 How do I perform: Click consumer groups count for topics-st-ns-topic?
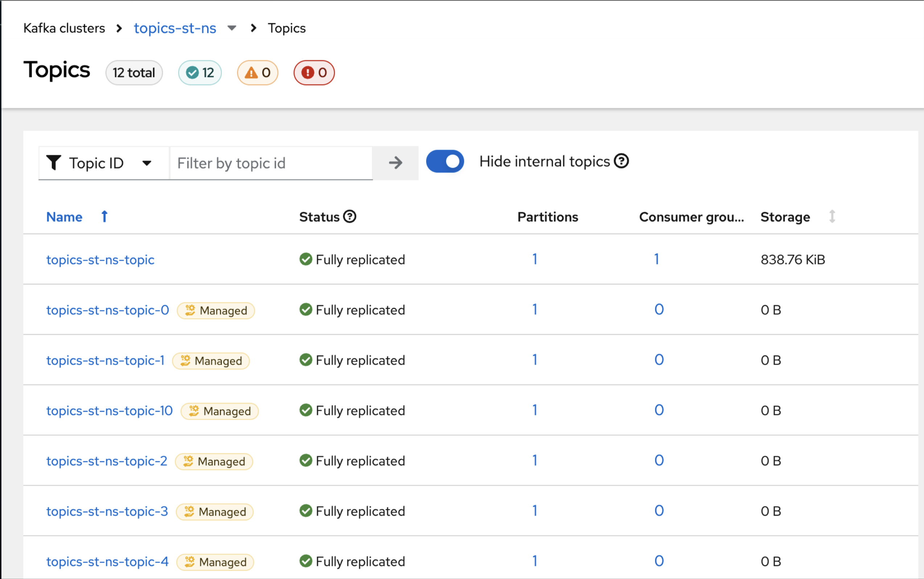656,259
